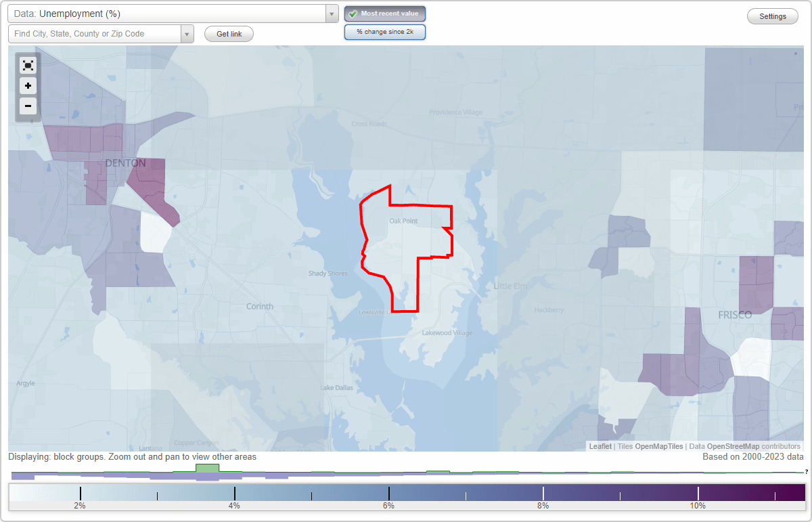Open the Unemployment (%) data combo box

point(173,14)
